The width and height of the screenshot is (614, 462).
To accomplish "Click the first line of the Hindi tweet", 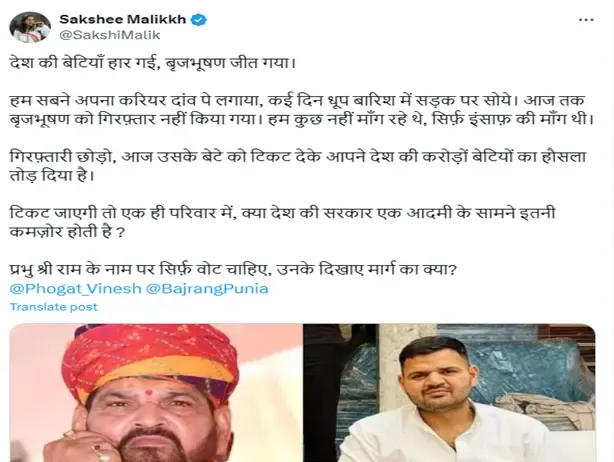I will [153, 63].
